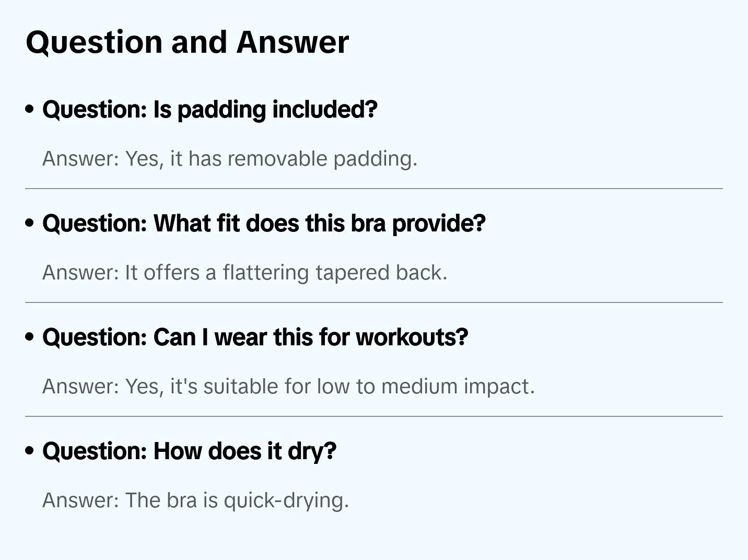The image size is (748, 560).
Task: Click bullet next to drying question
Action: pos(30,451)
